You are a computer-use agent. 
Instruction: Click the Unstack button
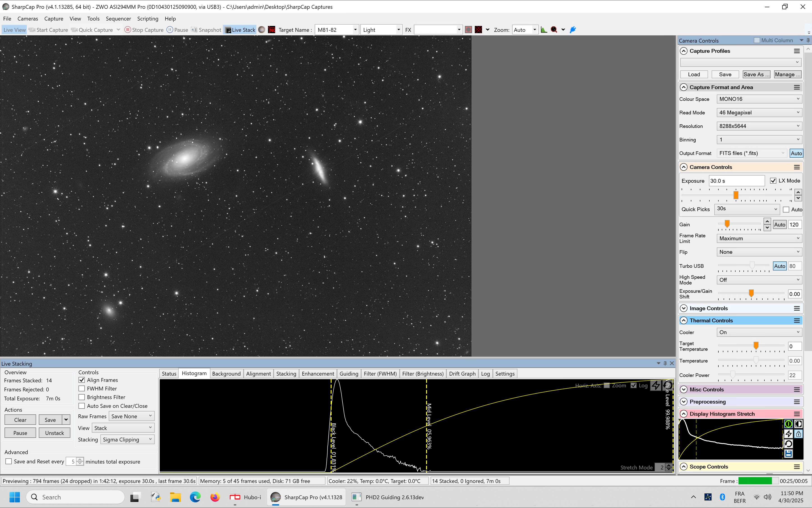[x=54, y=433]
